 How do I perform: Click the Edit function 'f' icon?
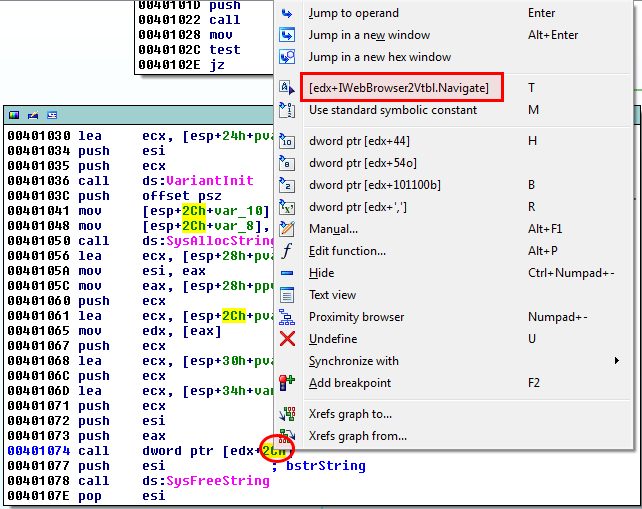288,251
